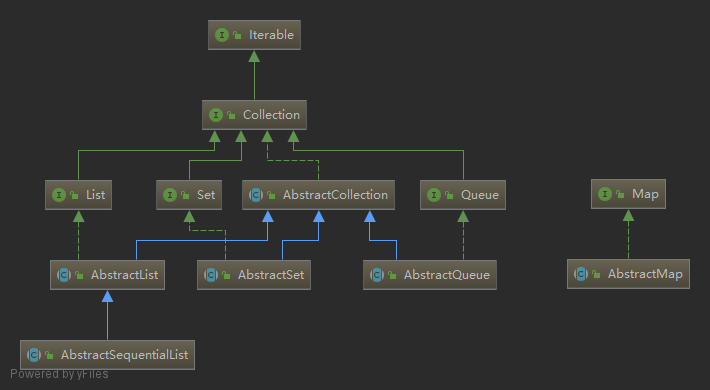Viewport: 710px width, 390px height.
Task: Click the abstract class icon on AbstractCollection
Action: pyautogui.click(x=256, y=195)
